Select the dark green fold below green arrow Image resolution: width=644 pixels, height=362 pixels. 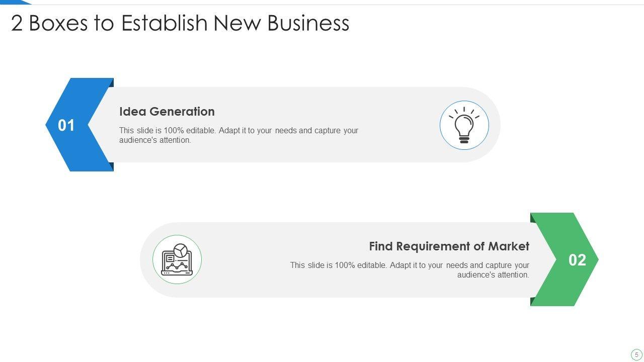(x=533, y=302)
